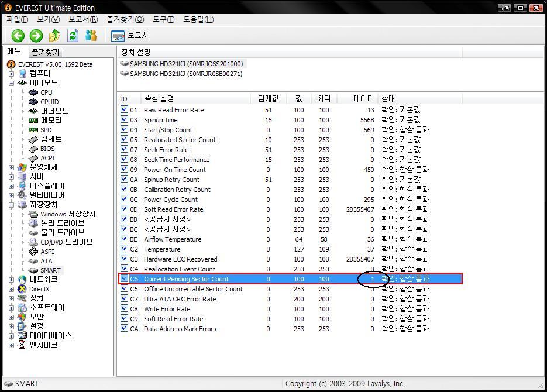Expand the 멀티미디어 tree node
Screen dimensions: 547x392
(x=11, y=195)
